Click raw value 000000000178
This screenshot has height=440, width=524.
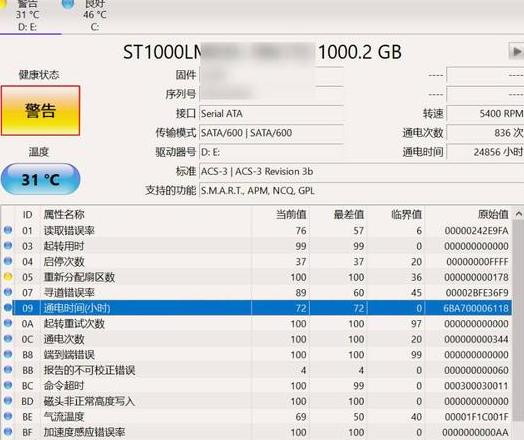click(477, 277)
